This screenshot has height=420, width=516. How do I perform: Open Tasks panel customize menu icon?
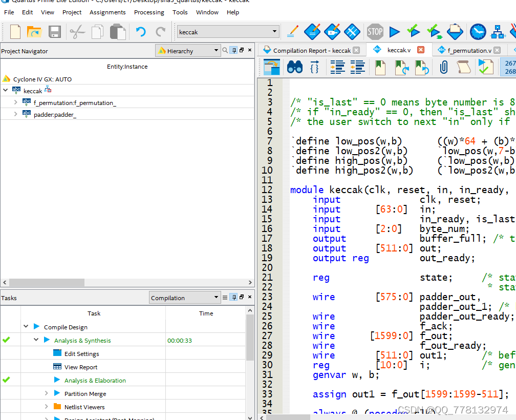click(x=225, y=297)
